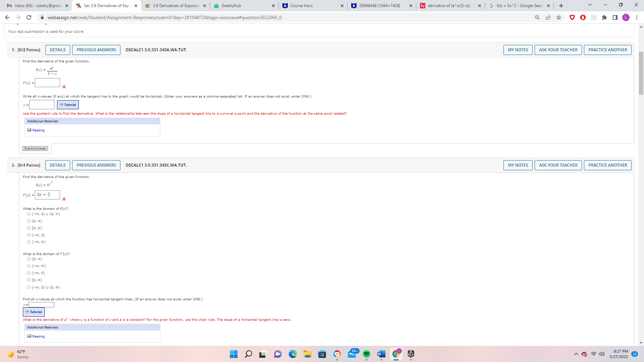Switch to the GeeklyHub tab
The height and width of the screenshot is (362, 644).
[x=231, y=6]
